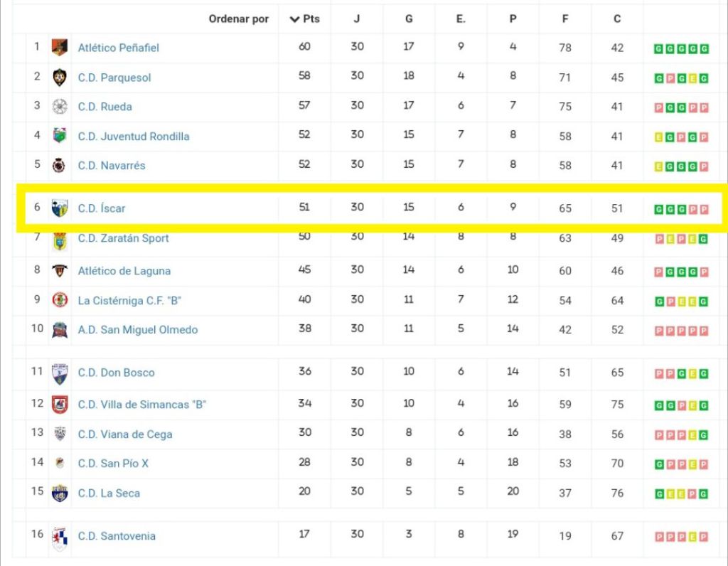Open the C.D. Zaratán Sport link
This screenshot has width=728, height=566.
tap(124, 237)
